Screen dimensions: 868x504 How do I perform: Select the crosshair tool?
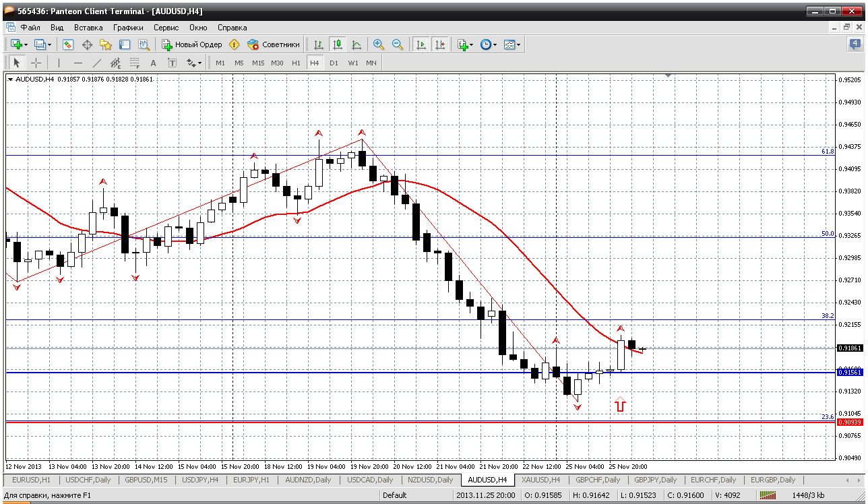[36, 63]
